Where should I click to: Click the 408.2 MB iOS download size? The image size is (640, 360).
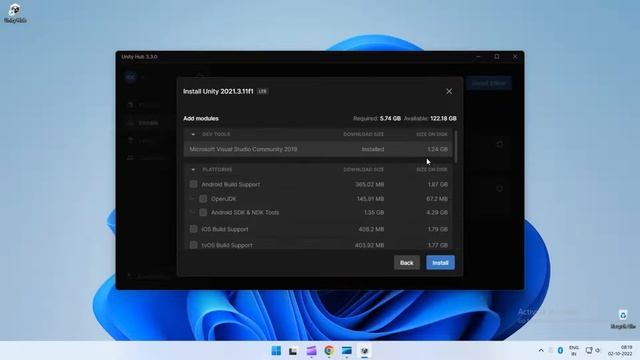tap(371, 229)
